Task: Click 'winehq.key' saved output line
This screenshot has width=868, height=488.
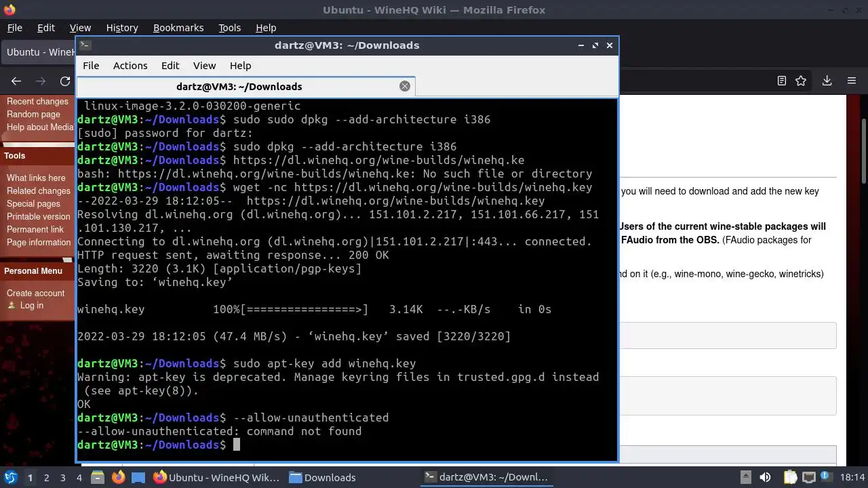Action: coord(294,336)
